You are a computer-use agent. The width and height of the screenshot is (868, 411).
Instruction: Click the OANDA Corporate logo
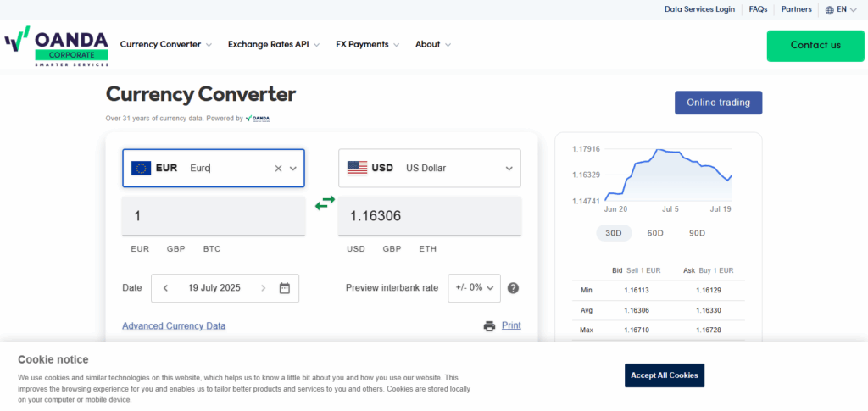pos(57,46)
